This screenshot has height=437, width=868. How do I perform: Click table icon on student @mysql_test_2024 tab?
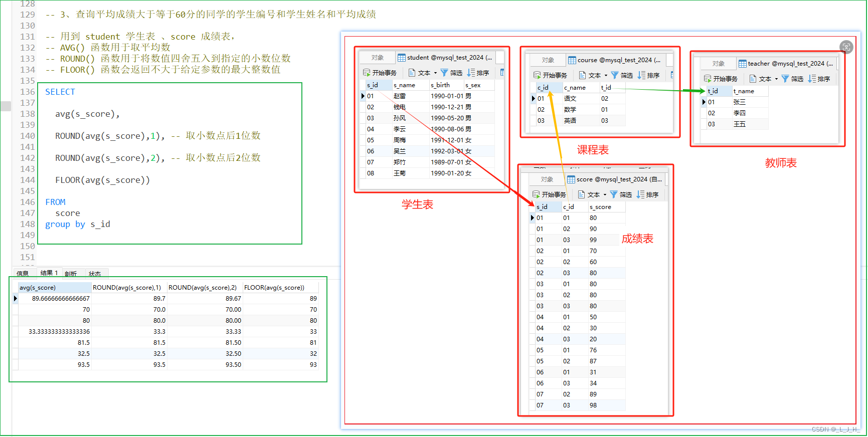402,58
